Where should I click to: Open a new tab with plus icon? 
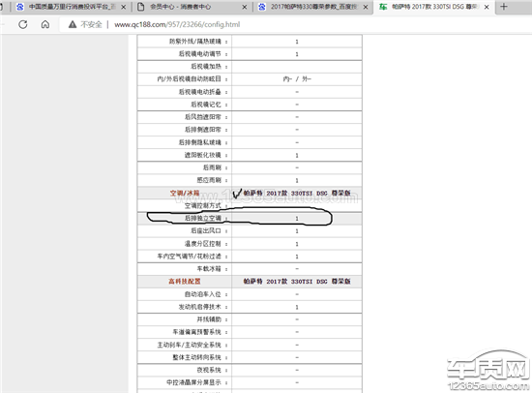pyautogui.click(x=504, y=7)
